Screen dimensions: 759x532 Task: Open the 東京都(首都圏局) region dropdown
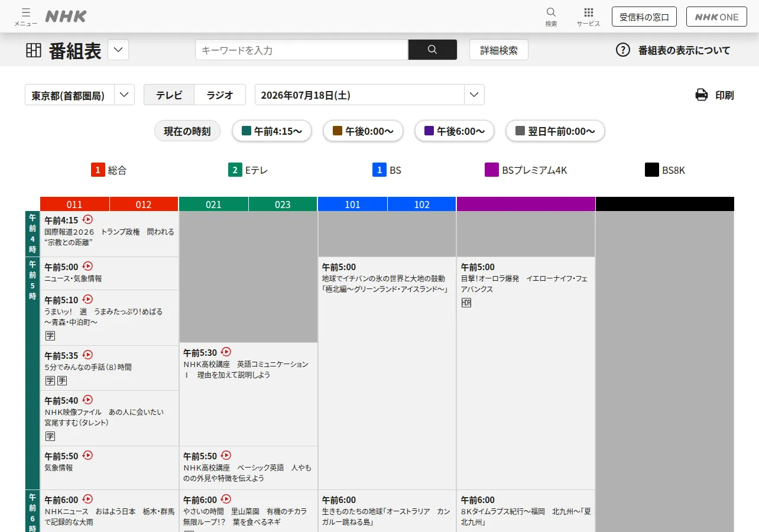[80, 95]
